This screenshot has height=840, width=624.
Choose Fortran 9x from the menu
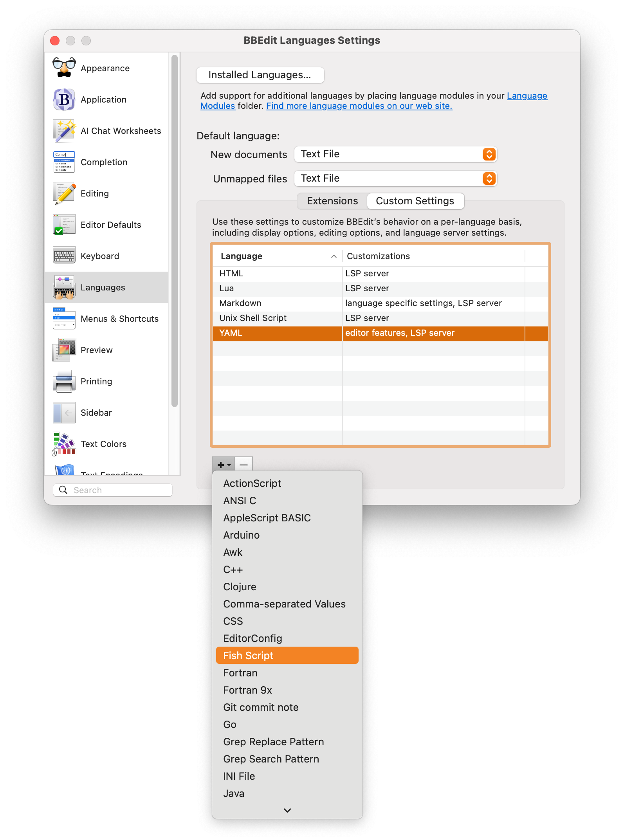287,690
